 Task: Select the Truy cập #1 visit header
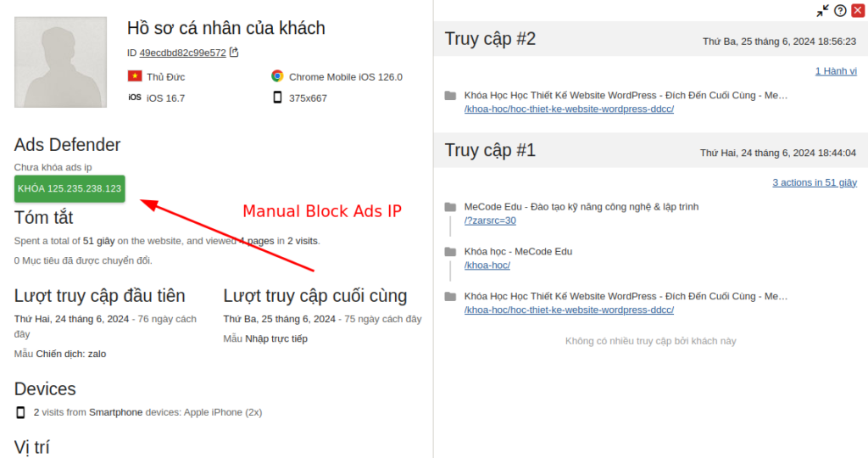(491, 151)
